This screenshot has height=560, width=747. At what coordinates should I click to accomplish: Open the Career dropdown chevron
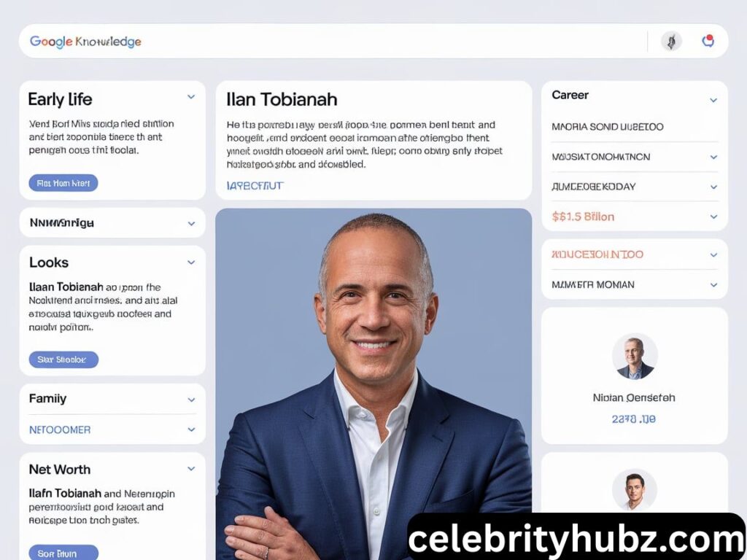click(713, 101)
